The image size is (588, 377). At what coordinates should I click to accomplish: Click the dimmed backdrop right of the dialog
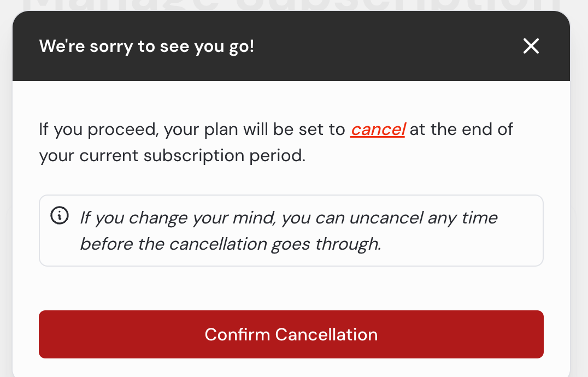(579, 187)
